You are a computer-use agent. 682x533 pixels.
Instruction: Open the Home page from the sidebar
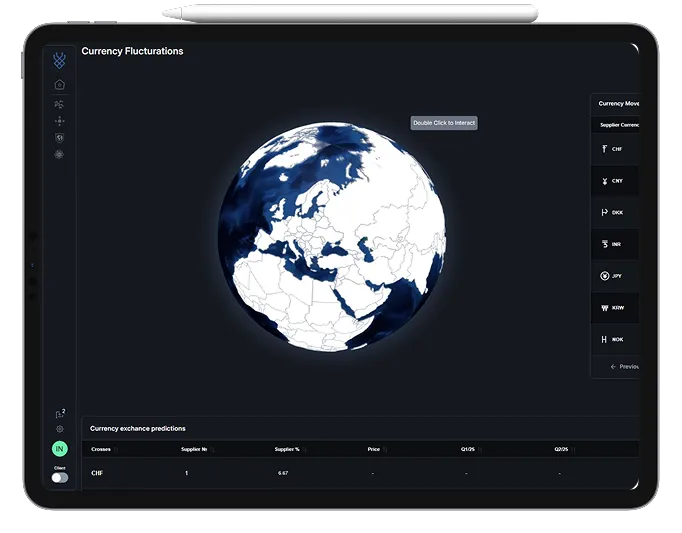(60, 84)
